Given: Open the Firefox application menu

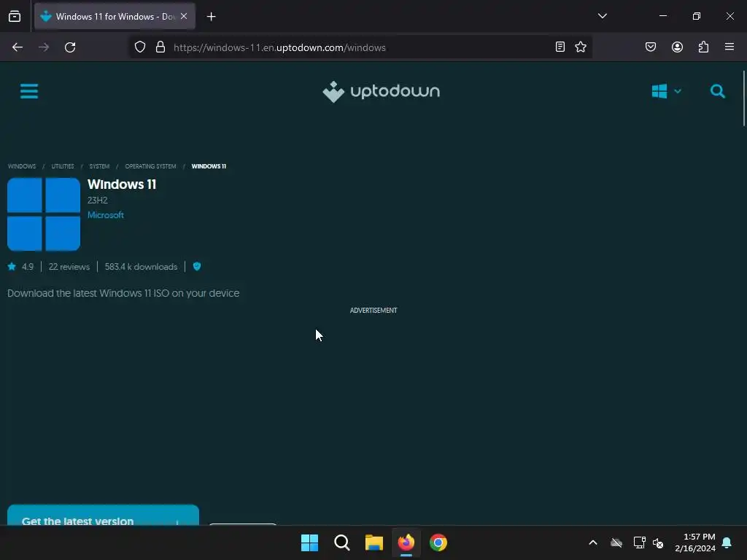Looking at the screenshot, I should (729, 47).
